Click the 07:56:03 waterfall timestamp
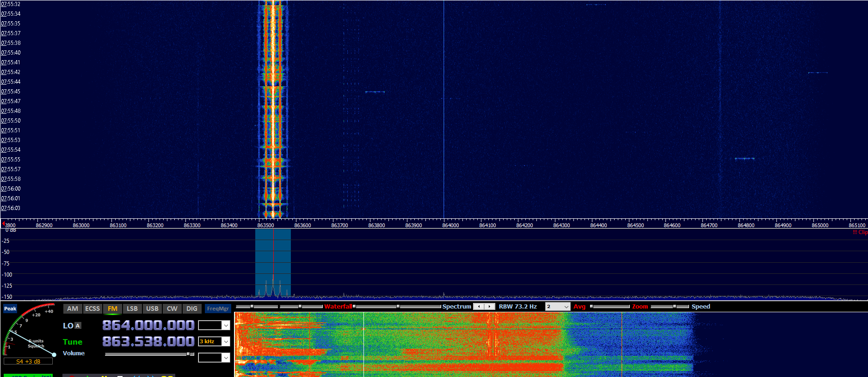868x377 pixels. coord(11,208)
